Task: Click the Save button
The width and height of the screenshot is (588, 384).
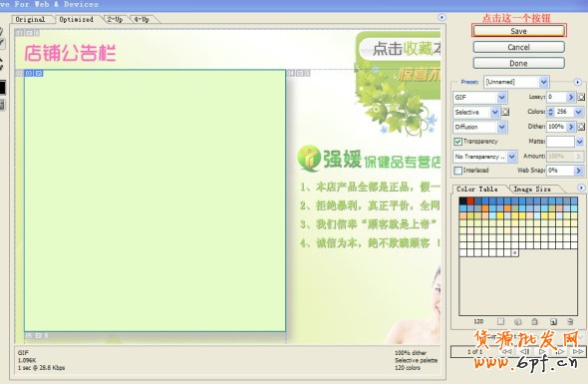Action: point(518,31)
